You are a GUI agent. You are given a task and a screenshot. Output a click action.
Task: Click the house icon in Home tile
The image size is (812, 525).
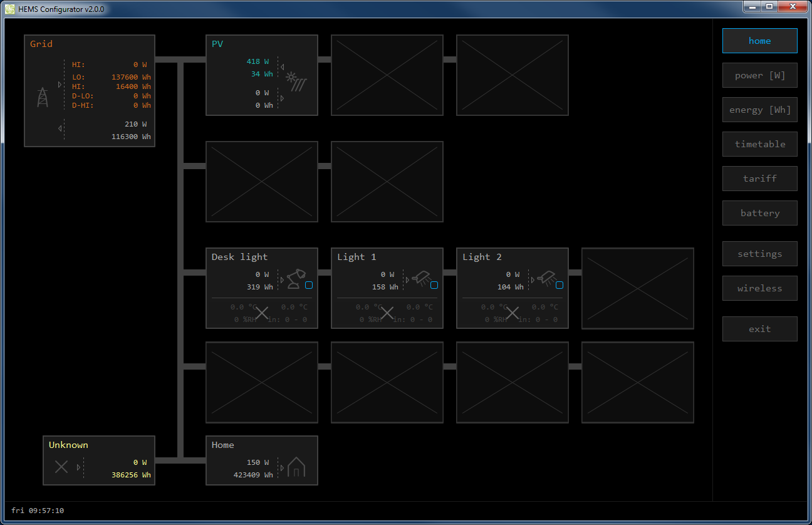tap(296, 467)
